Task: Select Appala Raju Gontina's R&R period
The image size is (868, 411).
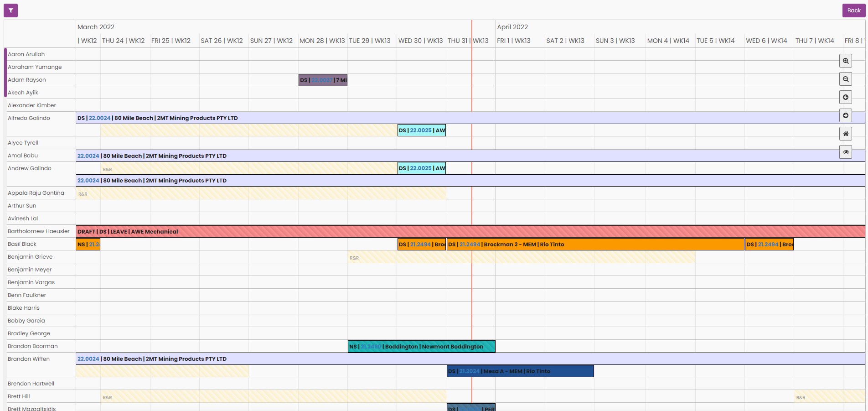Action: pyautogui.click(x=261, y=193)
